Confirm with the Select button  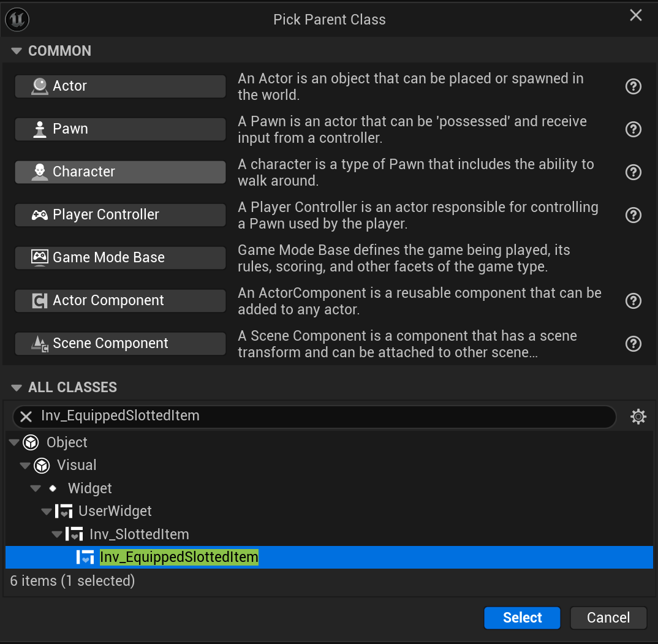[522, 618]
